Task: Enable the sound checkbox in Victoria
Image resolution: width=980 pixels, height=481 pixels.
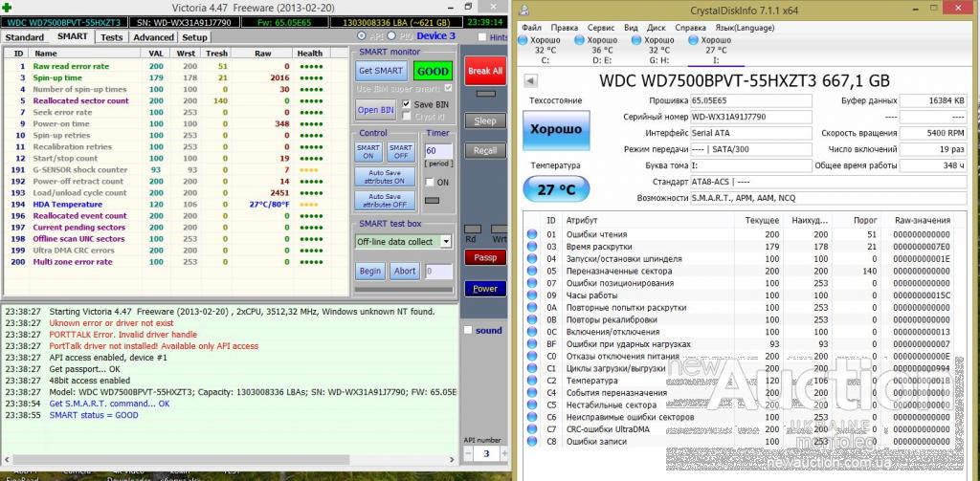Action: [468, 330]
